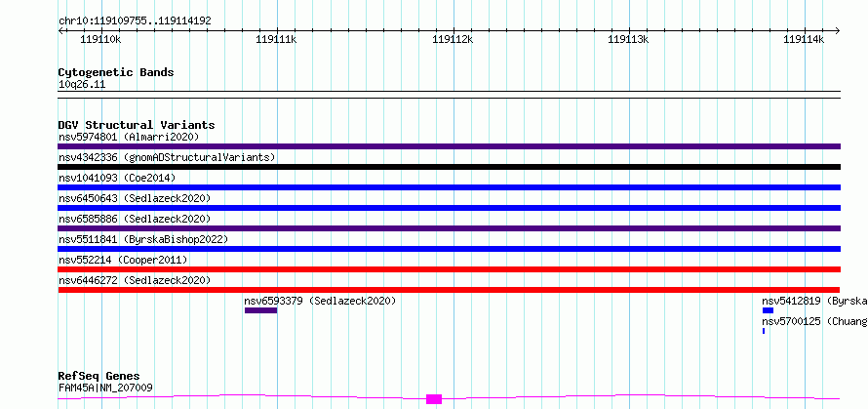The width and height of the screenshot is (868, 409).
Task: Click ruler position 119112k
Action: (x=453, y=39)
